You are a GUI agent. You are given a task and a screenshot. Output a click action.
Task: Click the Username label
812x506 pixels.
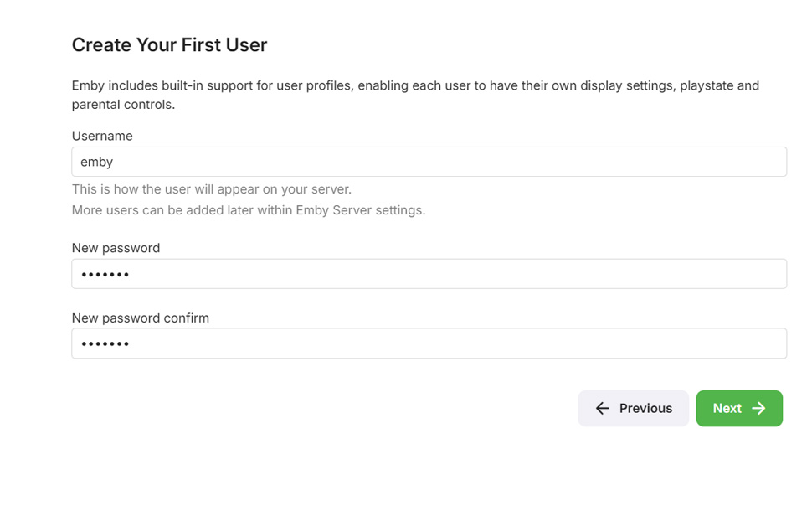102,136
